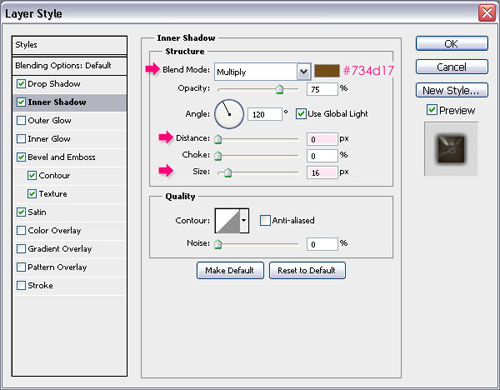
Task: Click the Make Default button
Action: 230,270
